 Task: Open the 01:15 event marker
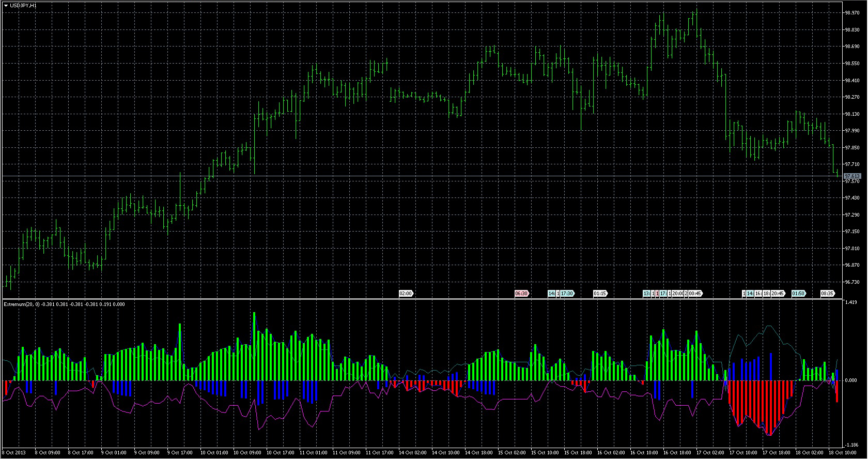click(600, 294)
